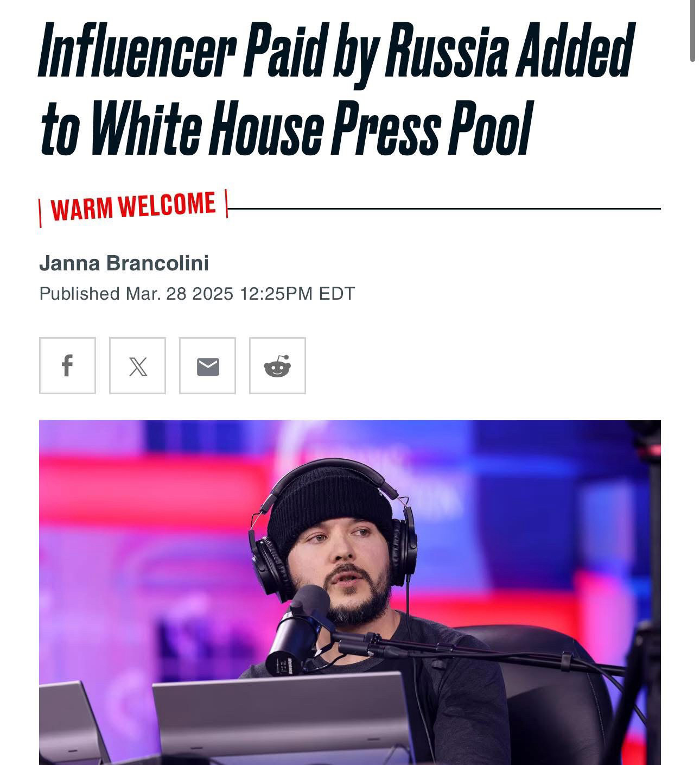Open author Janna Brancolini's page

click(124, 263)
